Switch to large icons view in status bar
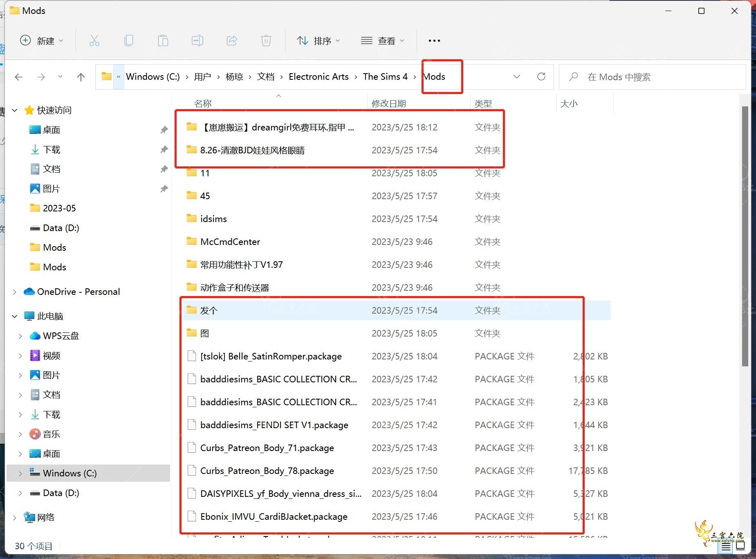The width and height of the screenshot is (756, 559). pyautogui.click(x=740, y=546)
